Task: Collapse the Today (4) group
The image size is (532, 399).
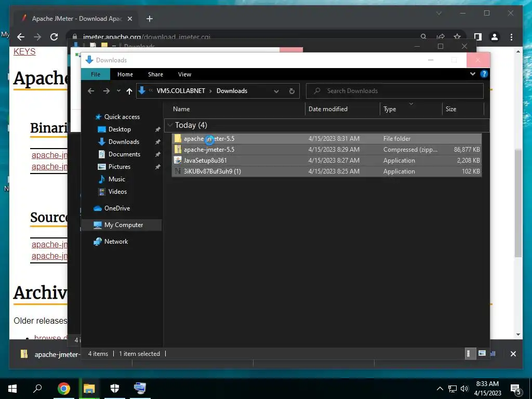Action: click(170, 125)
